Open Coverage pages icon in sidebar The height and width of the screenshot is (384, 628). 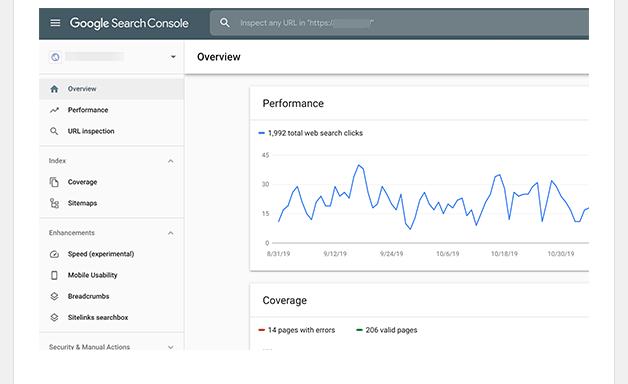(x=54, y=182)
